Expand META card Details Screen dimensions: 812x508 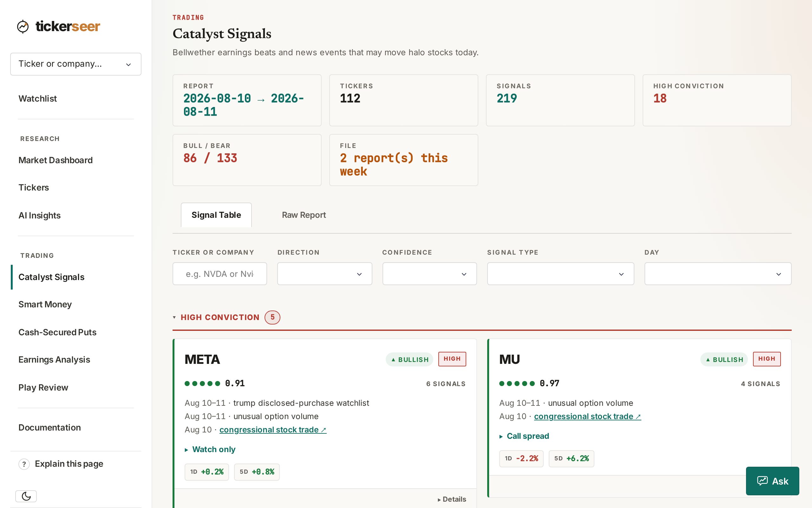pyautogui.click(x=452, y=499)
